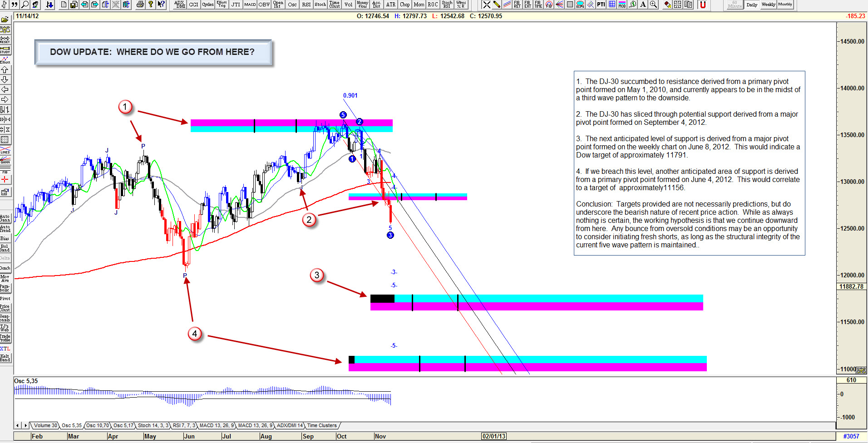The image size is (868, 443).
Task: Add CCI indicator
Action: pyautogui.click(x=194, y=5)
